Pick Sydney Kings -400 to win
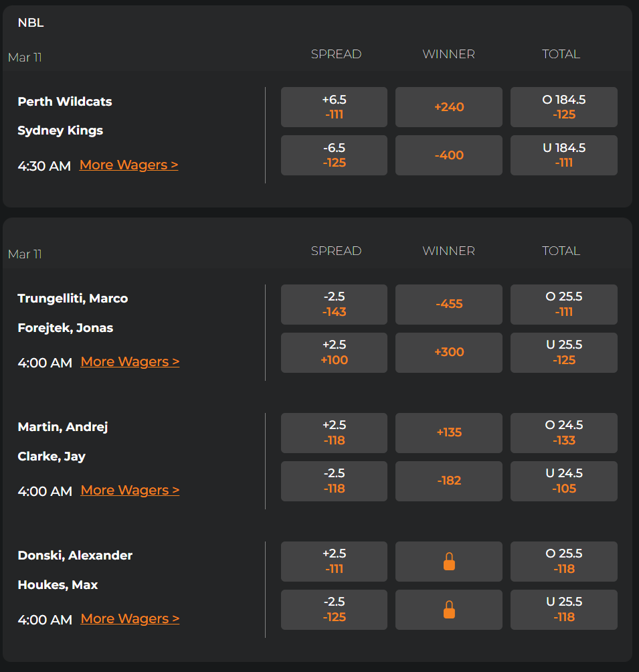This screenshot has height=672, width=639. [x=448, y=155]
